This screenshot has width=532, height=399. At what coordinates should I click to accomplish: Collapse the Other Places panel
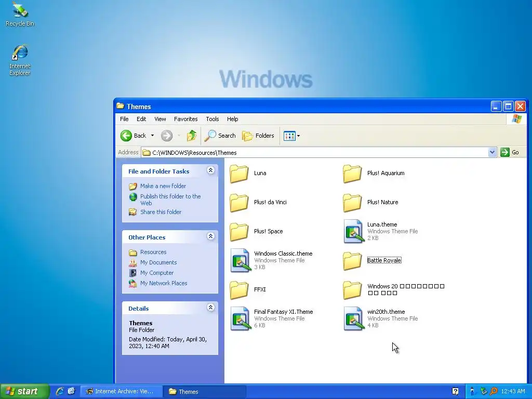(x=211, y=236)
